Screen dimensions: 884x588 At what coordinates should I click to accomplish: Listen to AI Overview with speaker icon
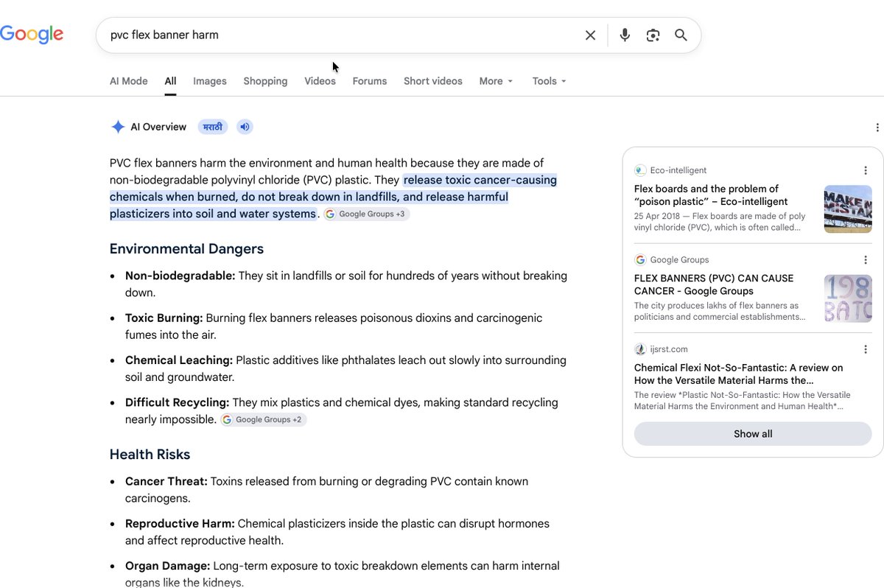245,127
